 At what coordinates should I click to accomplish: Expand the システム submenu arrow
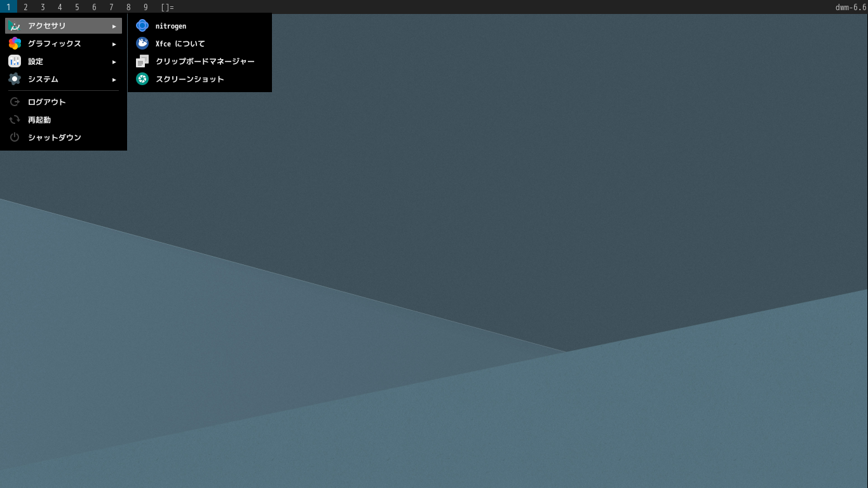[114, 79]
